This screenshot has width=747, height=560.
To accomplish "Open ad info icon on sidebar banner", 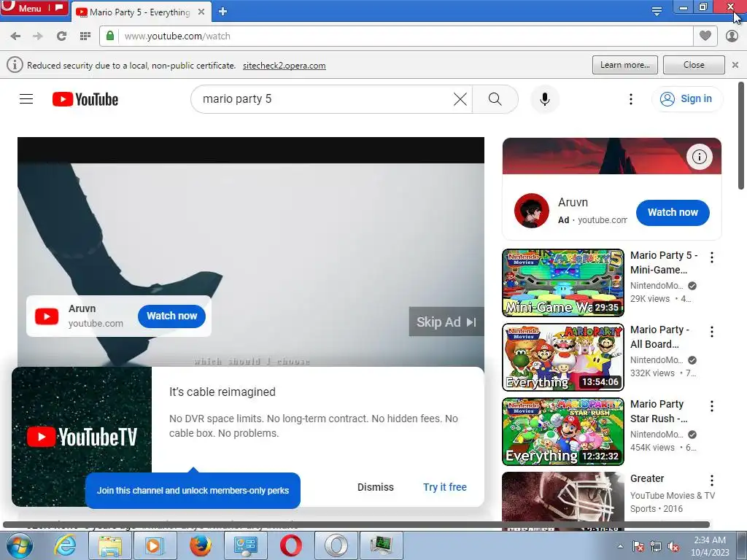I will coord(699,157).
